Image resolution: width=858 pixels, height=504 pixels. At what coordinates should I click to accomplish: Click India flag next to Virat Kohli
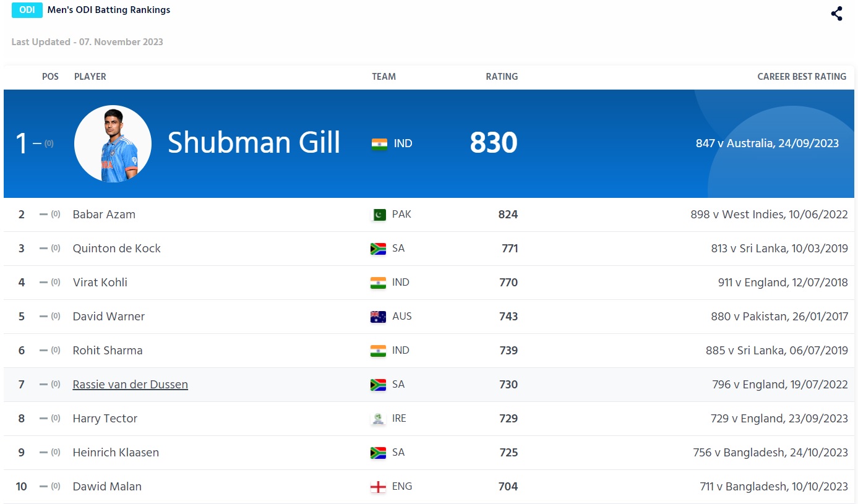click(378, 283)
